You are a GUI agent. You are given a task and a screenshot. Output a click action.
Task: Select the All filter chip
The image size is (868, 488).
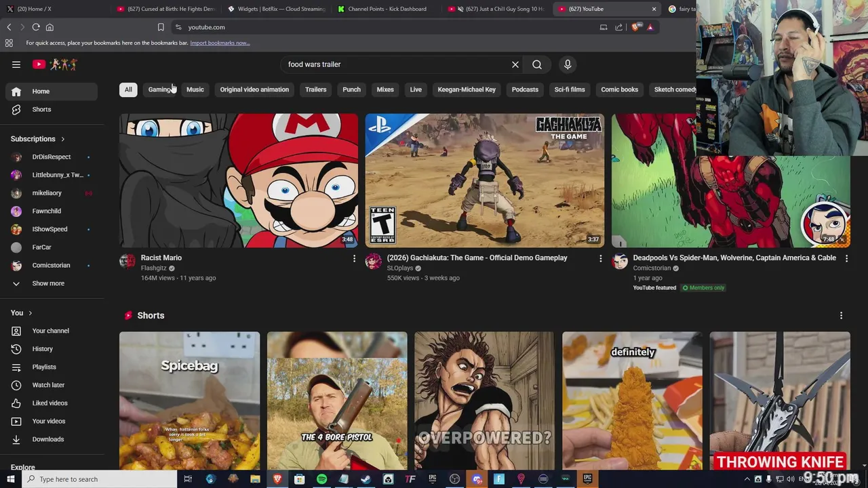[128, 89]
